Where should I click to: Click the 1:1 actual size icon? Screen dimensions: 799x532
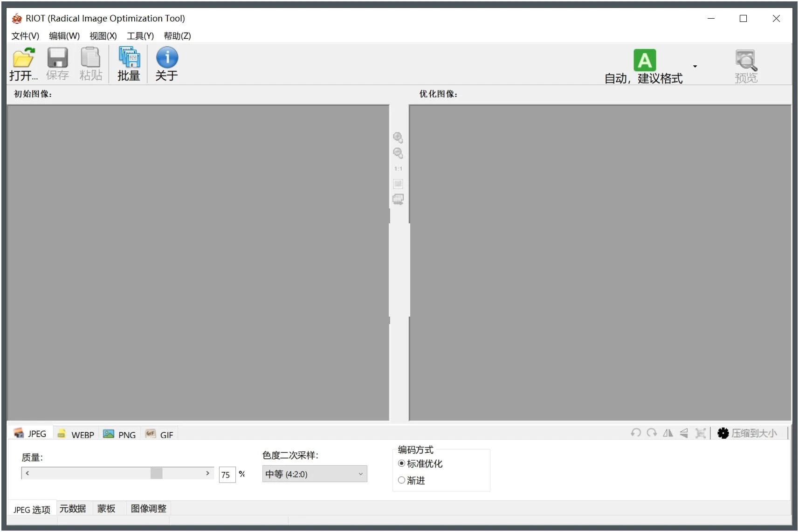398,169
